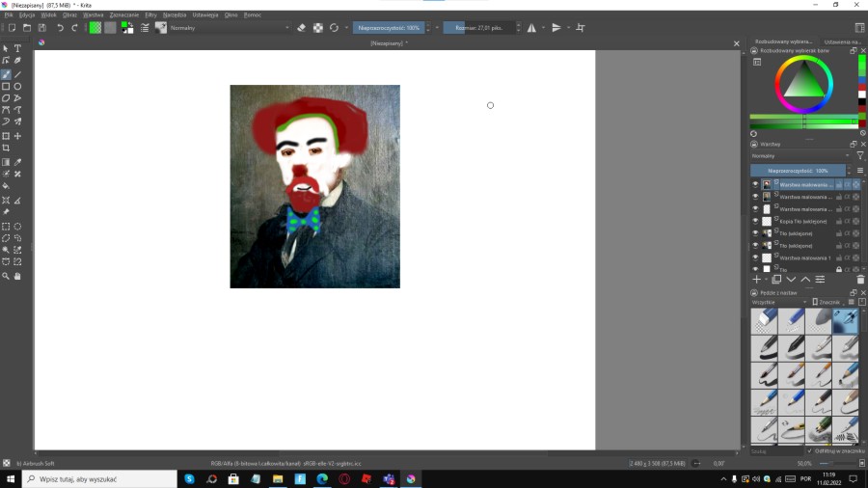Open the Ustawienia menu
Viewport: 868px width, 488px height.
tap(204, 14)
